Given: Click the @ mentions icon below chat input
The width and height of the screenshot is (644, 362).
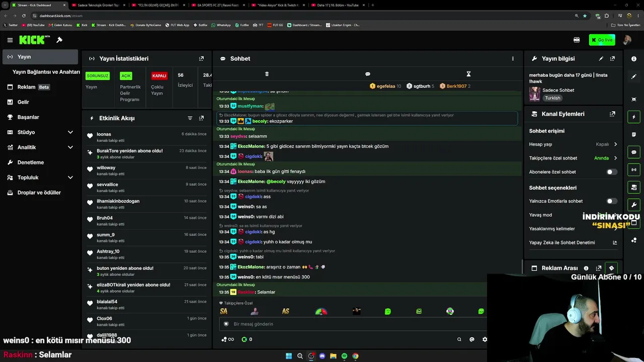Looking at the screenshot, I should [x=472, y=339].
